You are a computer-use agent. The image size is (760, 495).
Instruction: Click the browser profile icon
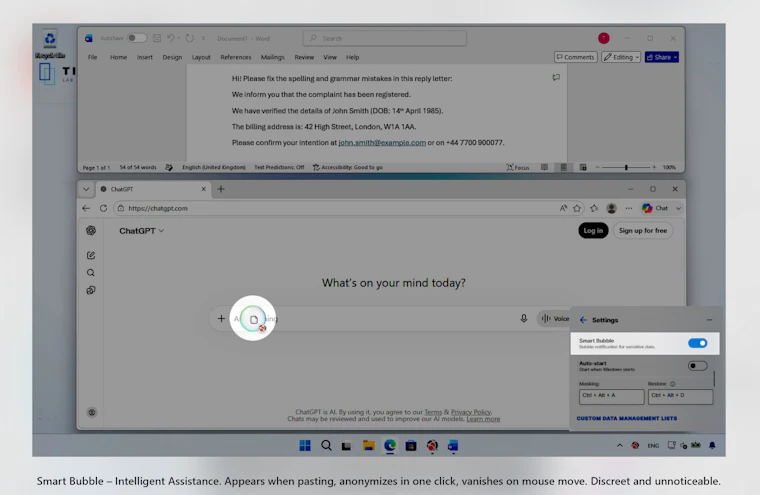click(x=612, y=208)
